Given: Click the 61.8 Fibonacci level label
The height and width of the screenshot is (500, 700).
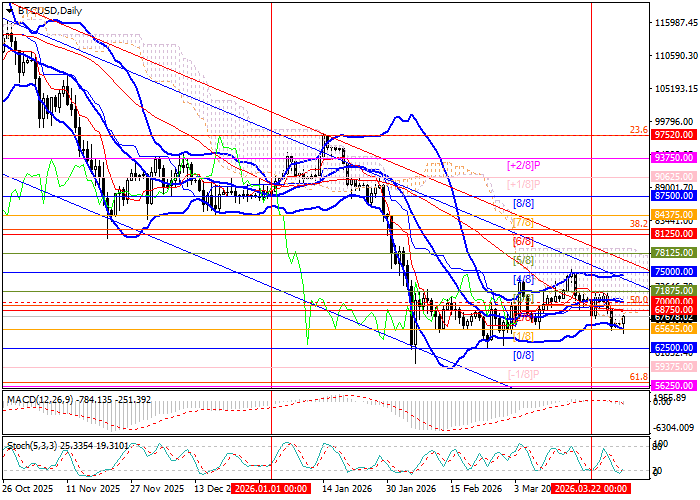Looking at the screenshot, I should pyautogui.click(x=636, y=377).
